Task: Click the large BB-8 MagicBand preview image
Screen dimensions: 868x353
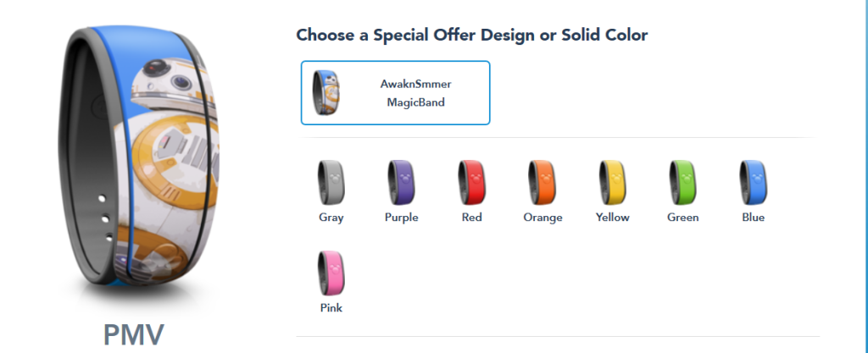Action: pyautogui.click(x=139, y=157)
